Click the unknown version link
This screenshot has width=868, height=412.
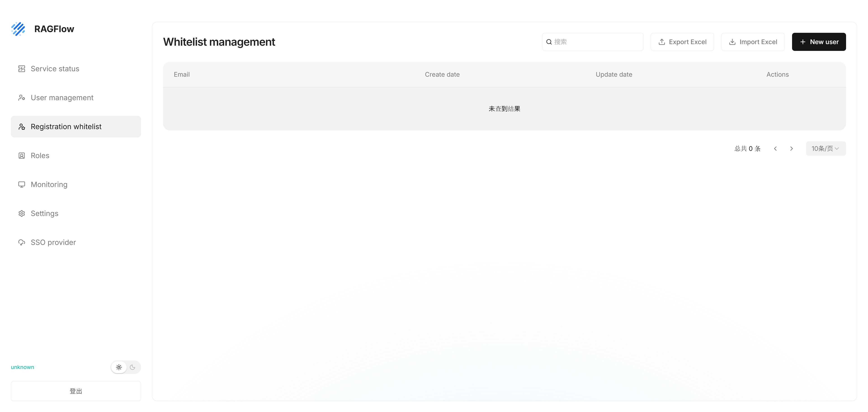[23, 367]
